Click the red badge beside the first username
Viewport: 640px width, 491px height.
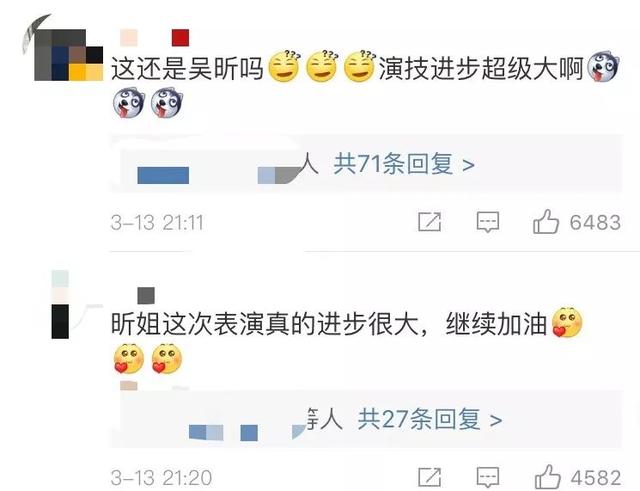pyautogui.click(x=180, y=38)
